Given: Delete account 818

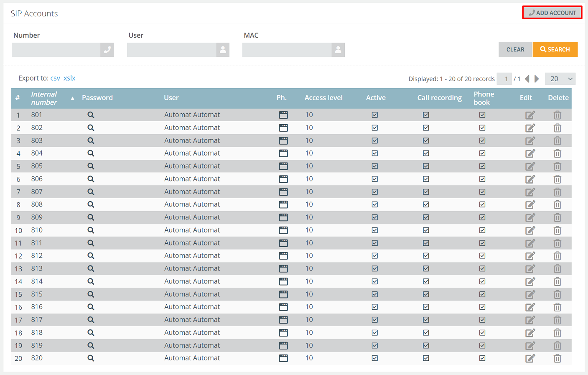Looking at the screenshot, I should click(557, 333).
